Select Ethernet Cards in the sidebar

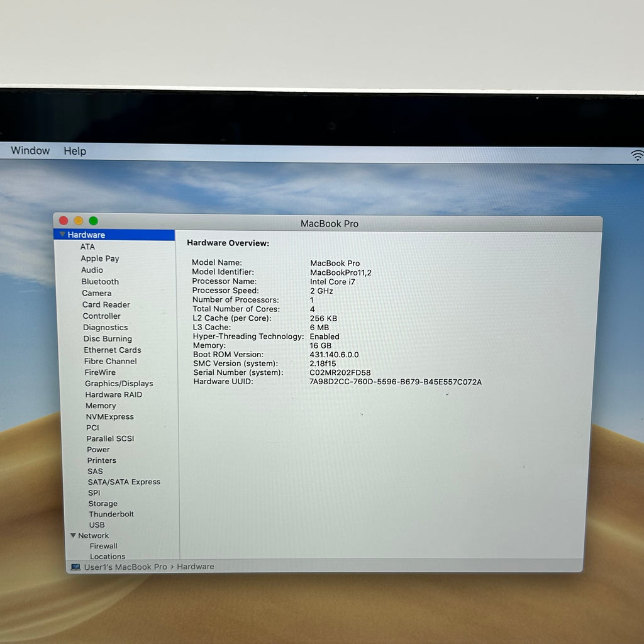(113, 350)
